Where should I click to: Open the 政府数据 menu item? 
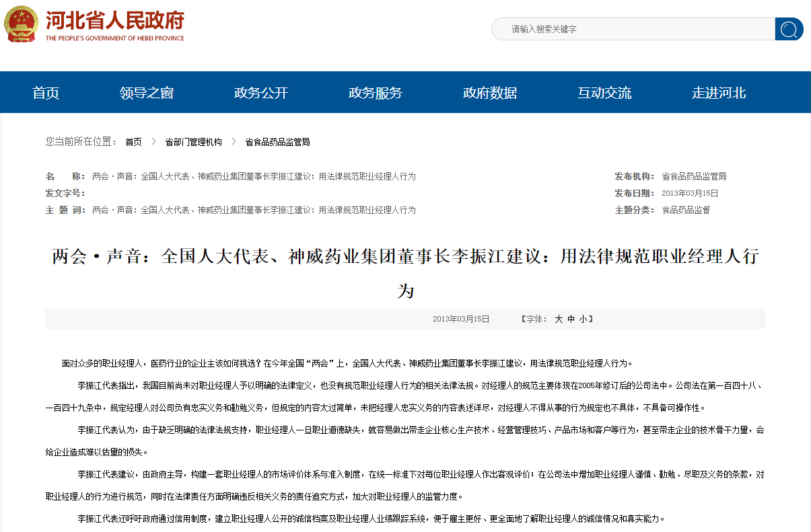(x=490, y=93)
